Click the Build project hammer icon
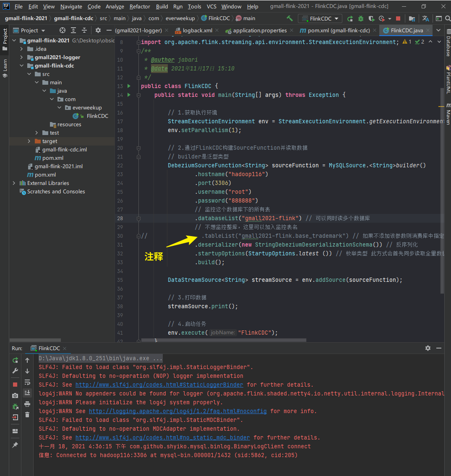The image size is (451, 476). point(289,18)
